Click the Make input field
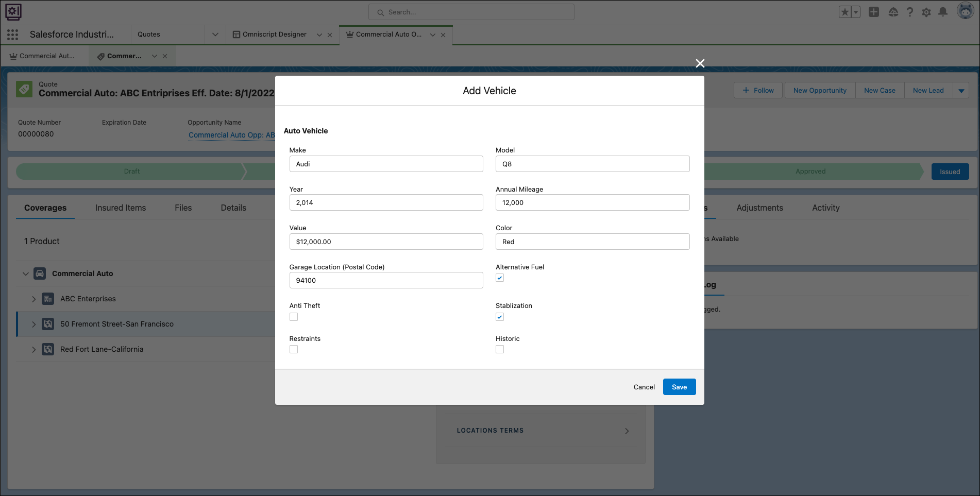This screenshot has width=980, height=496. 386,164
